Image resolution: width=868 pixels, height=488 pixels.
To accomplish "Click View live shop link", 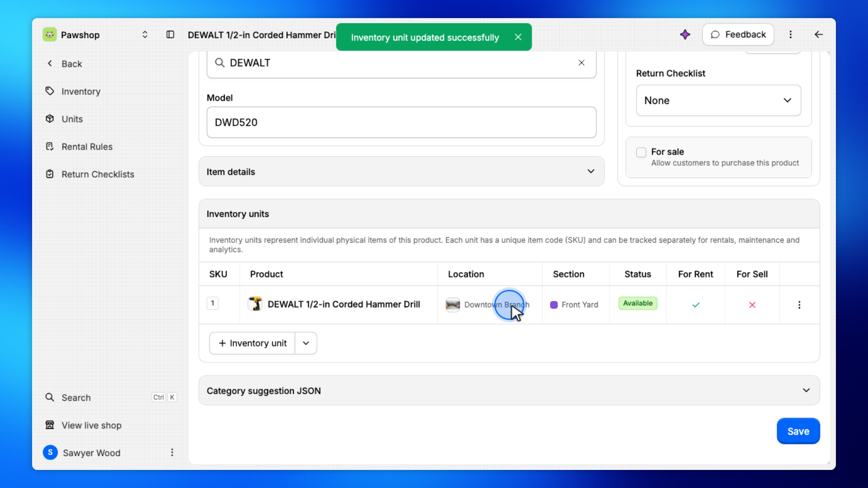I will tap(91, 425).
